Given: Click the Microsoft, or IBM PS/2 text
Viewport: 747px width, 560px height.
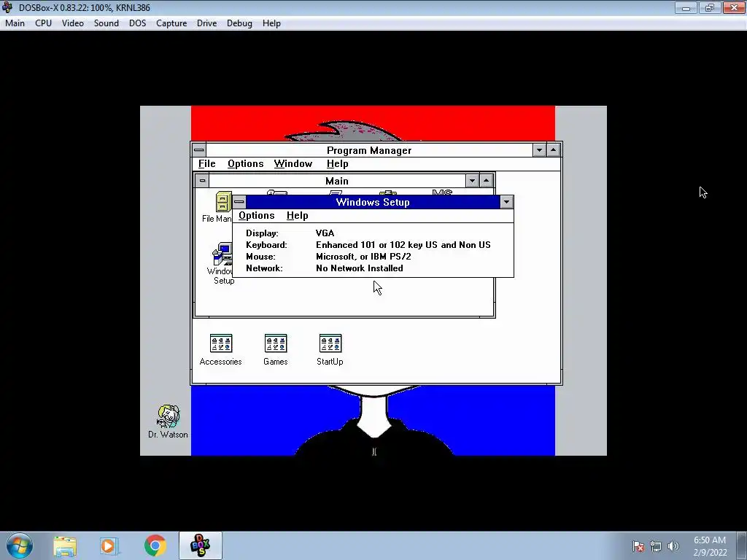Looking at the screenshot, I should (x=363, y=257).
